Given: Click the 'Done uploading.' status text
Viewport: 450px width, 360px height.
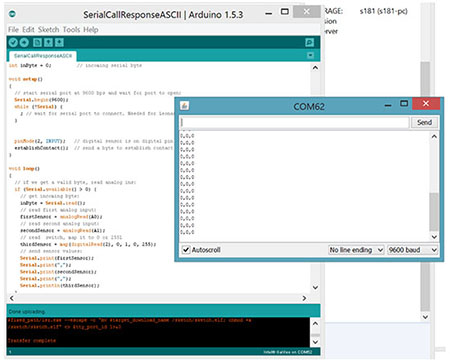Looking at the screenshot, I should (27, 312).
